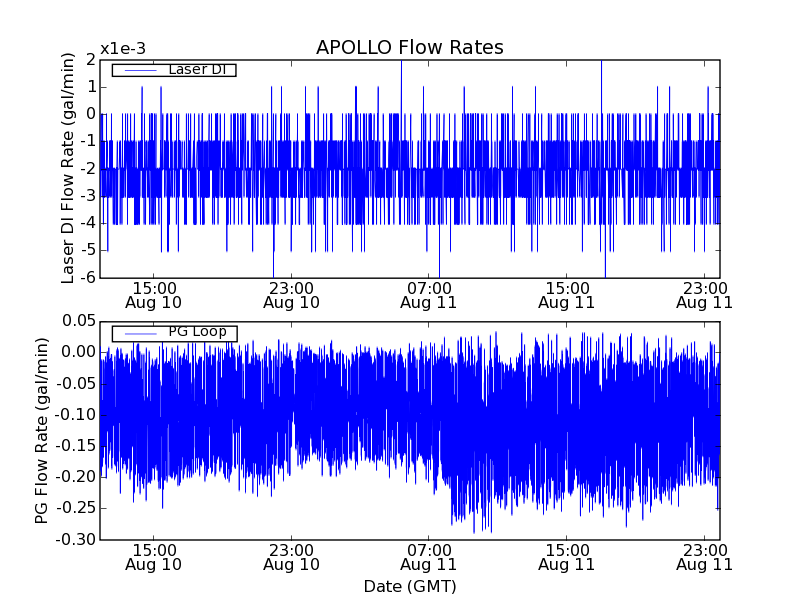The image size is (800, 600).
Task: Click the Laser DI Flow Rate y-axis label
Action: (69, 168)
